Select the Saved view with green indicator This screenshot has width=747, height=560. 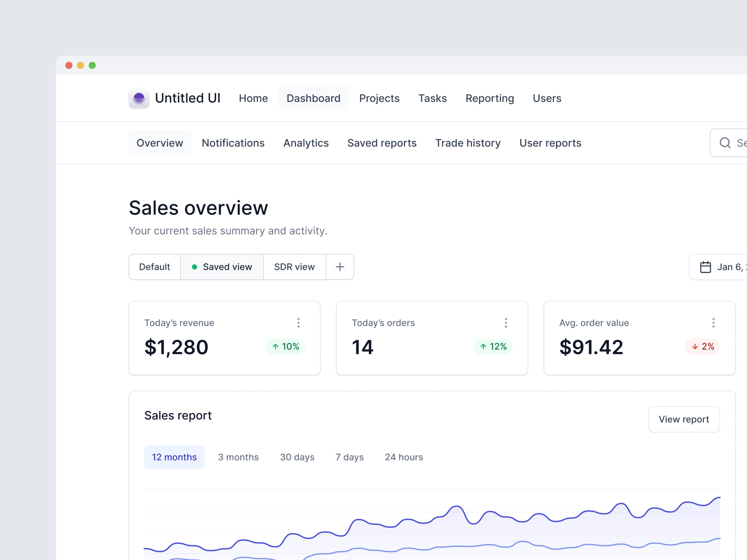click(x=222, y=267)
